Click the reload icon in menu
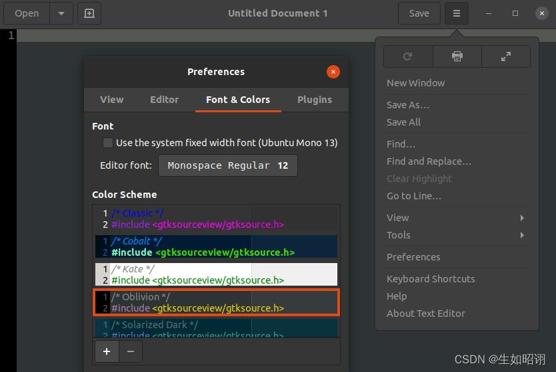The image size is (556, 372). [408, 56]
